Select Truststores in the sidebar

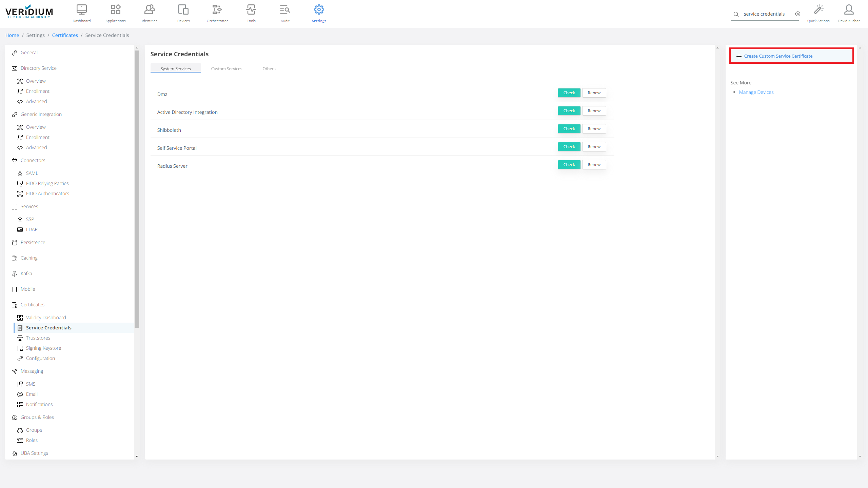(x=38, y=338)
